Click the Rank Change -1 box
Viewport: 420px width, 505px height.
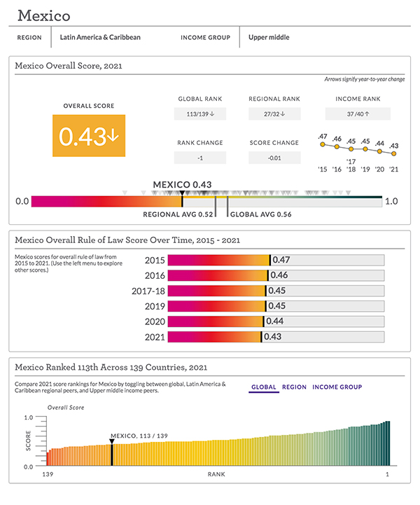tap(200, 158)
